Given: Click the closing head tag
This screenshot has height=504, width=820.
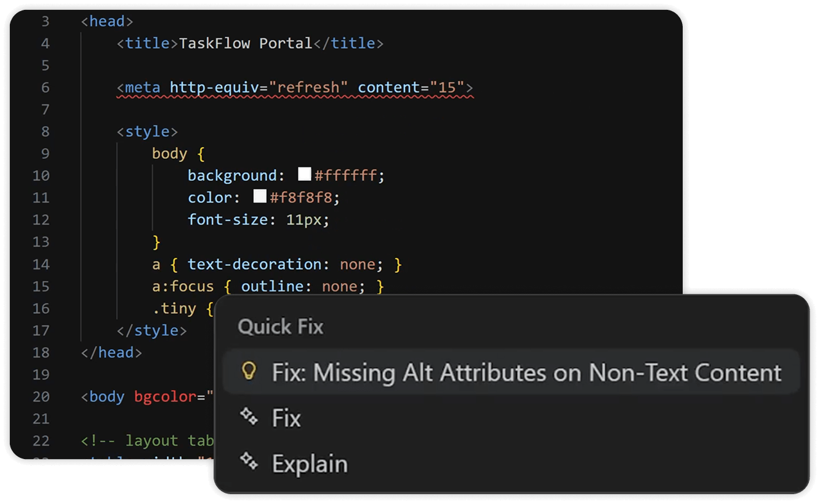Looking at the screenshot, I should click(x=111, y=353).
